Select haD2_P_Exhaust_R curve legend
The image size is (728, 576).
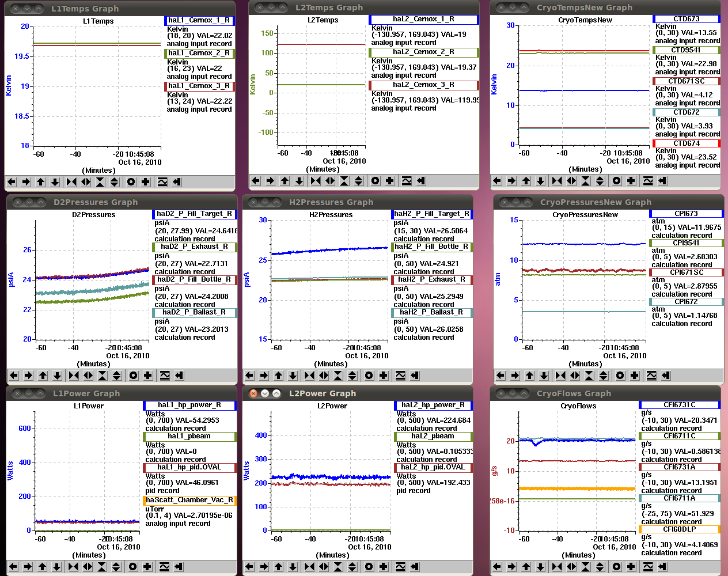point(194,247)
